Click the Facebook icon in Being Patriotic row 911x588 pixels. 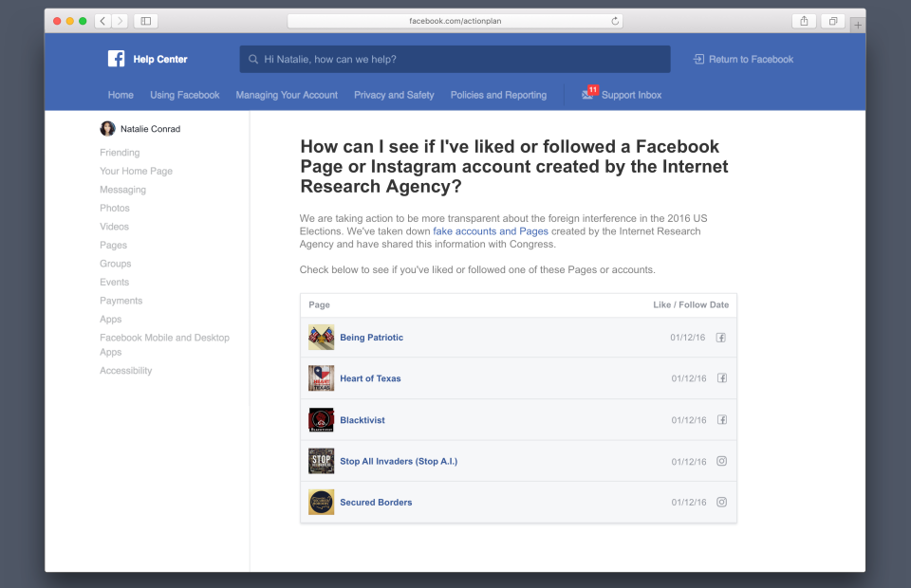720,338
